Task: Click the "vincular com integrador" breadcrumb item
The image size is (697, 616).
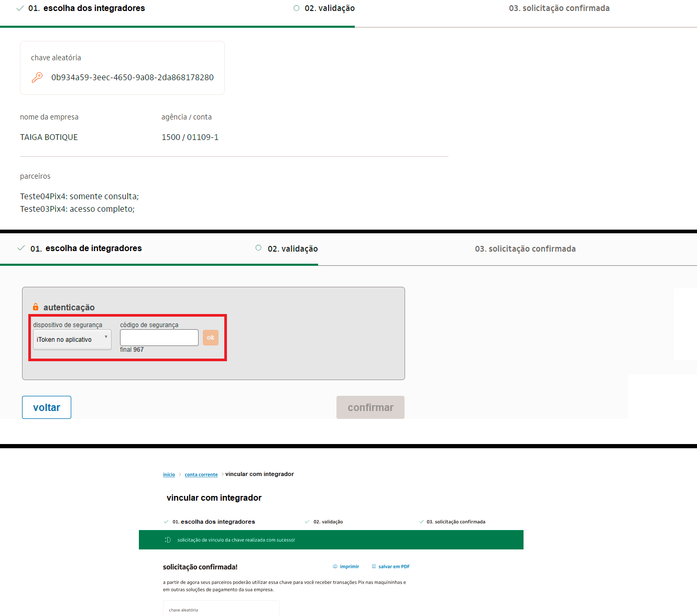Action: 259,474
